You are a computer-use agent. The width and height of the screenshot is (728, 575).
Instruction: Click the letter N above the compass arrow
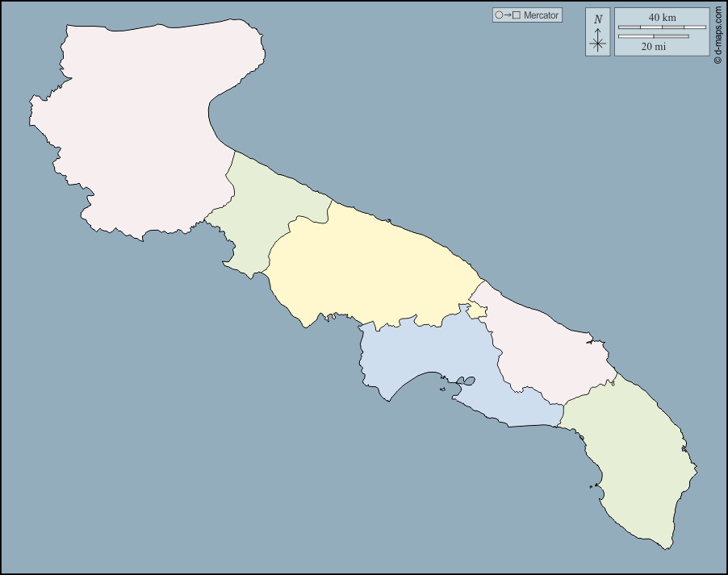click(597, 19)
